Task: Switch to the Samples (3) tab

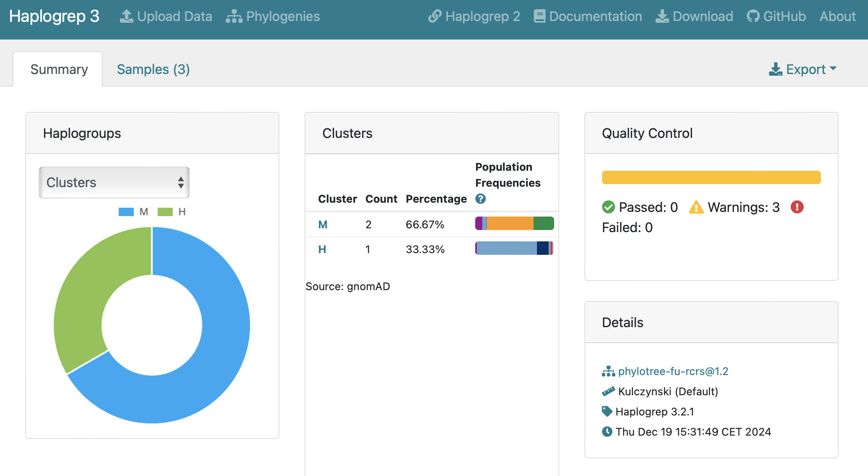Action: 153,69
